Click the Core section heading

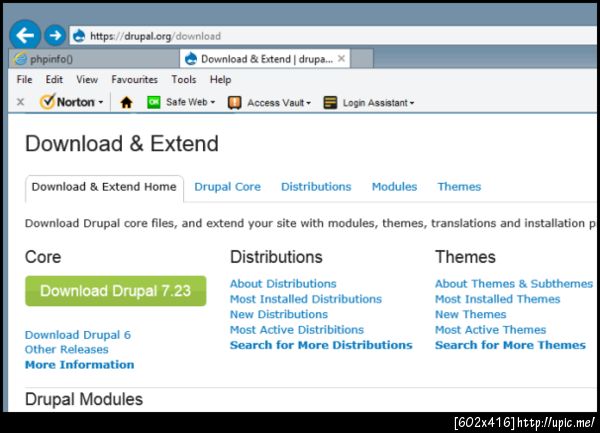[x=43, y=257]
